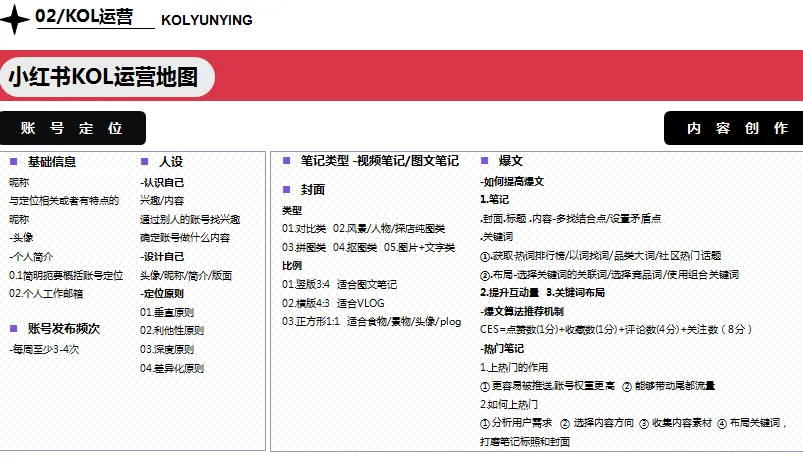803x458 pixels.
Task: Click ①获取热词排行榜 line
Action: click(601, 256)
